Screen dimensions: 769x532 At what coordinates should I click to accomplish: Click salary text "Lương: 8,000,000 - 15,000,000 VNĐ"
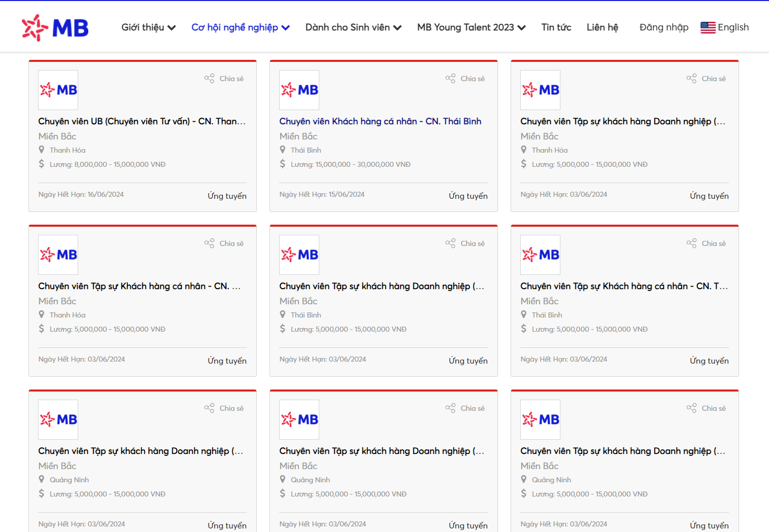pos(108,164)
